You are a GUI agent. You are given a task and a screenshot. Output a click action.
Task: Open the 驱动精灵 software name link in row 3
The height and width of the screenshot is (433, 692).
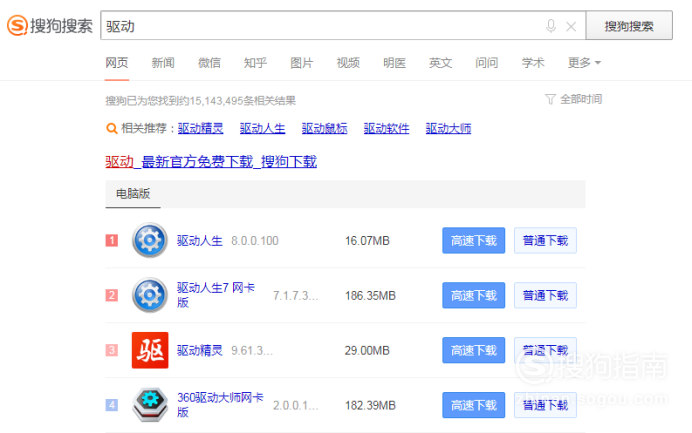pos(199,350)
